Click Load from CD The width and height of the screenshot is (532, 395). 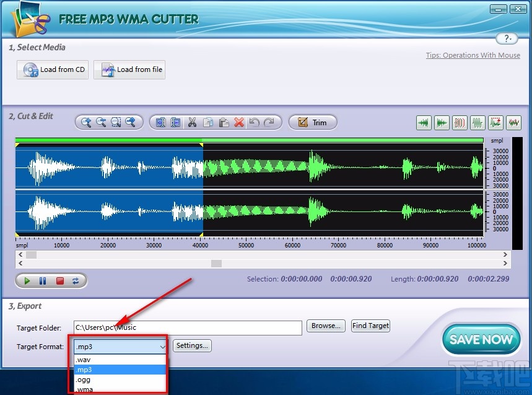tap(53, 69)
